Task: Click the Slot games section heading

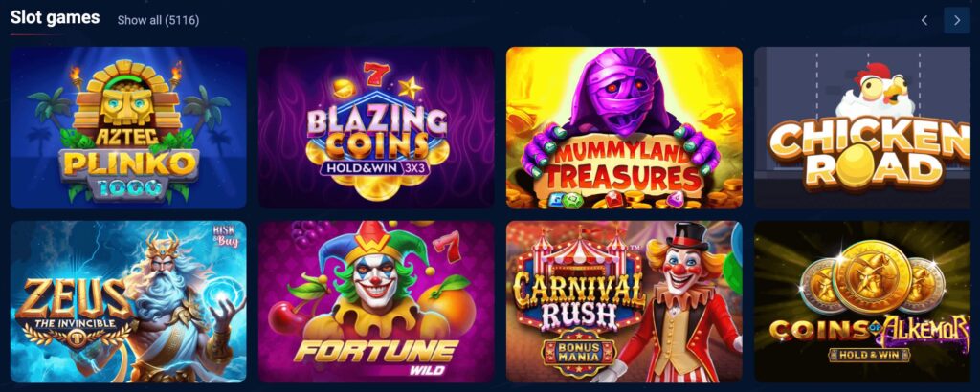Action: coord(55,17)
